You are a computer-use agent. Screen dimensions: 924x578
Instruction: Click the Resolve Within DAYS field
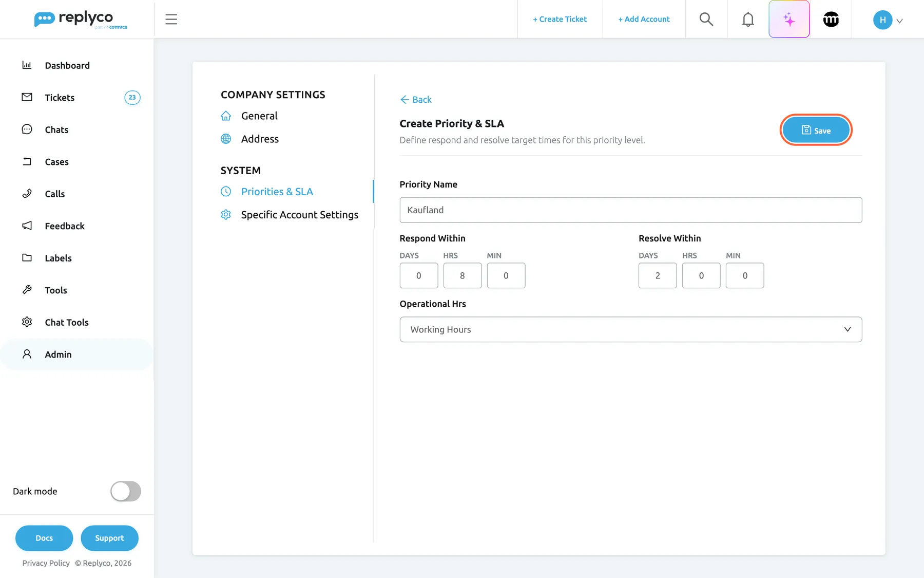658,276
